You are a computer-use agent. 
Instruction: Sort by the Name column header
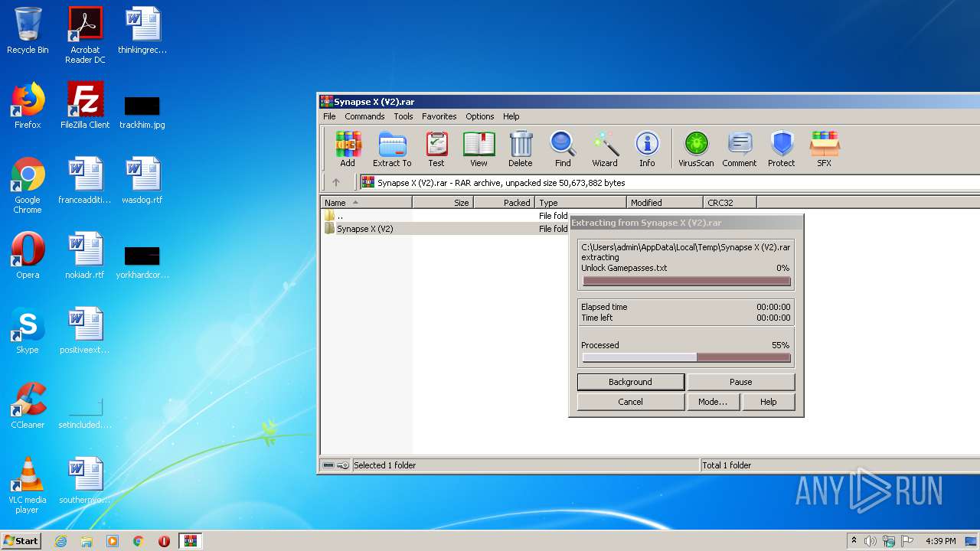coord(366,203)
